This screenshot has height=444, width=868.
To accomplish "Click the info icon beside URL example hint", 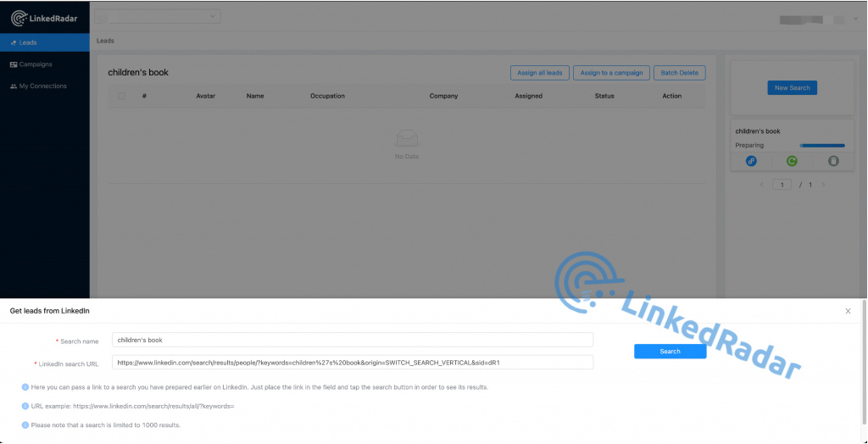I will click(25, 406).
